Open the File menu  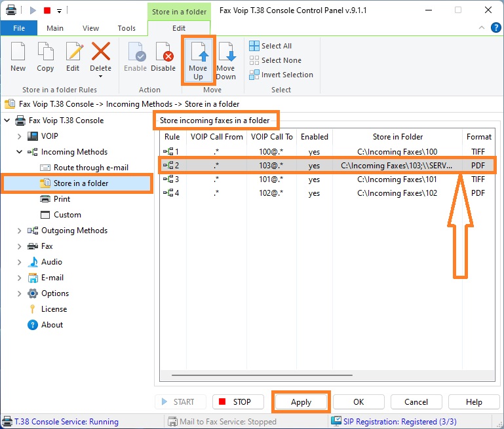click(x=18, y=28)
